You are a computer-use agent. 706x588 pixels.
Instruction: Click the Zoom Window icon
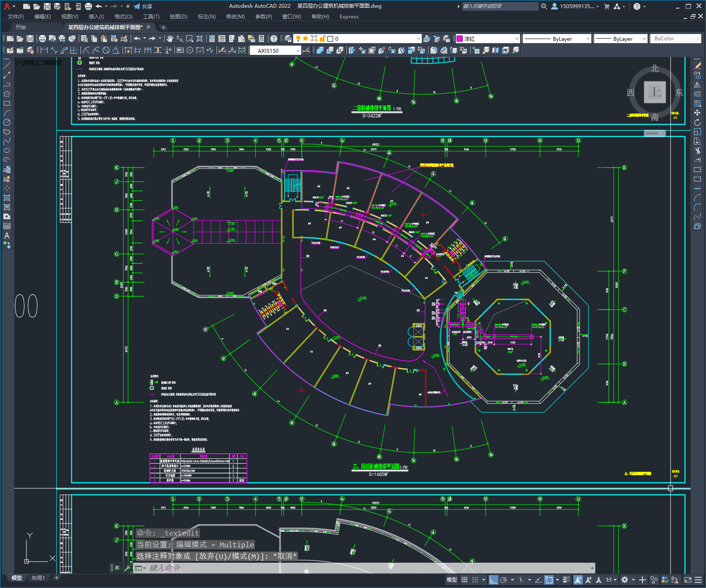pyautogui.click(x=190, y=39)
